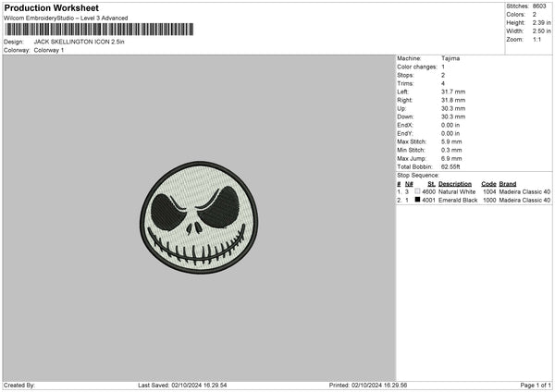
Task: Select Left value 31.7 mm
Action: (x=453, y=92)
